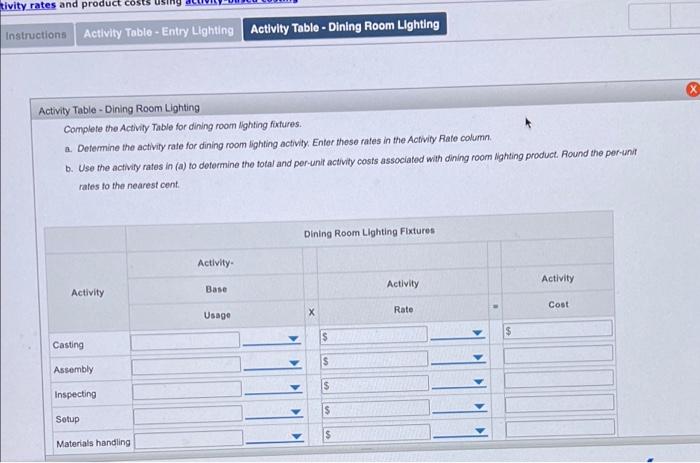This screenshot has height=463, width=700.
Task: Click Inspecting activity cost input field
Action: [x=559, y=379]
